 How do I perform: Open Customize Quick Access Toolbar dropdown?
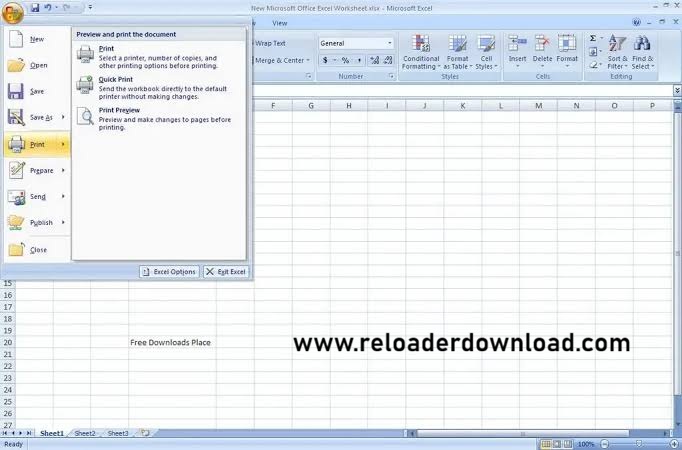pyautogui.click(x=90, y=7)
